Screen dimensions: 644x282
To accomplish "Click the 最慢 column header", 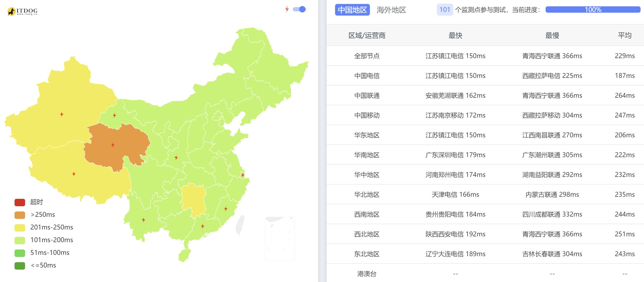I will (x=552, y=35).
